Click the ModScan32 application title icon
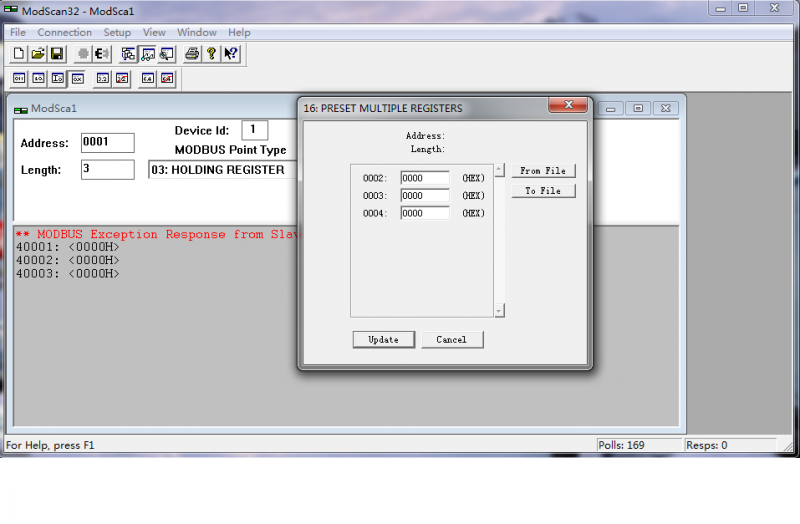The image size is (800, 524). 11,10
